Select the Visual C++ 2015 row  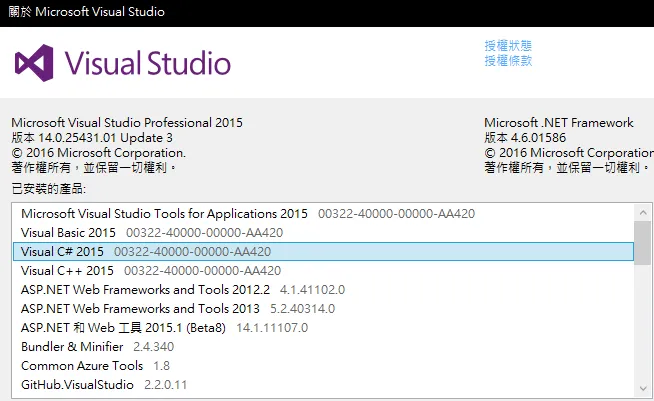coord(323,270)
